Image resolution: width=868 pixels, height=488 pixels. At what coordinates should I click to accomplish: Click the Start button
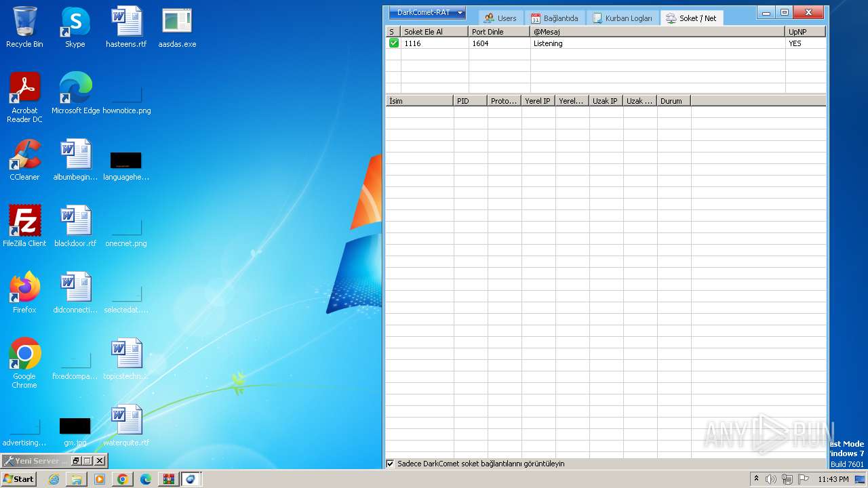[18, 479]
